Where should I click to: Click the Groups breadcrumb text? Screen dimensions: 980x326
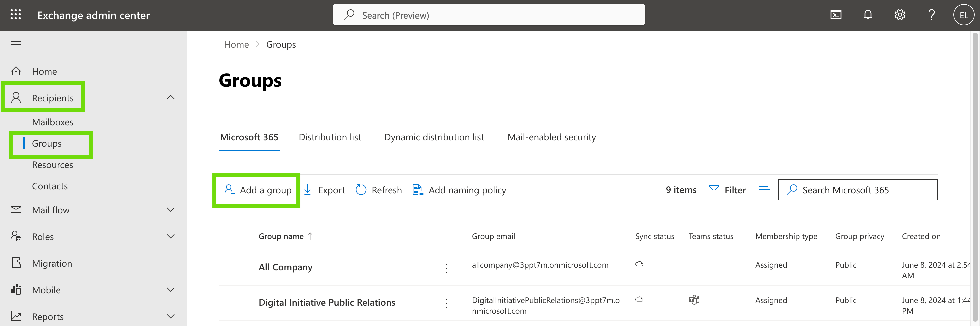coord(281,45)
